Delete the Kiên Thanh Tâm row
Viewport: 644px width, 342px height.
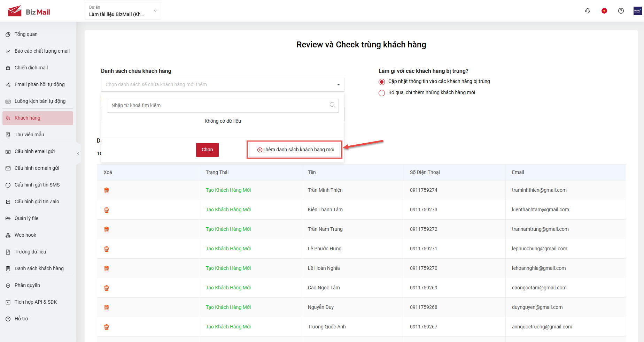[107, 210]
